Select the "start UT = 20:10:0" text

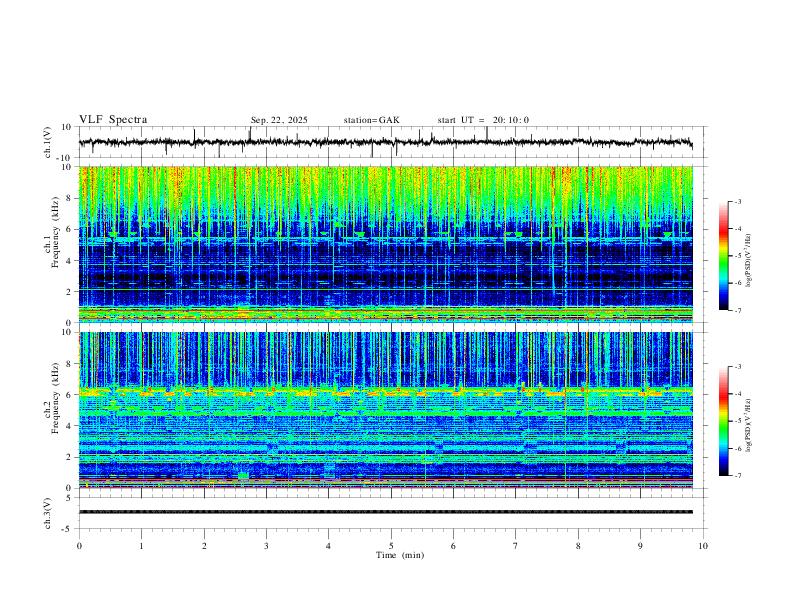coord(483,120)
